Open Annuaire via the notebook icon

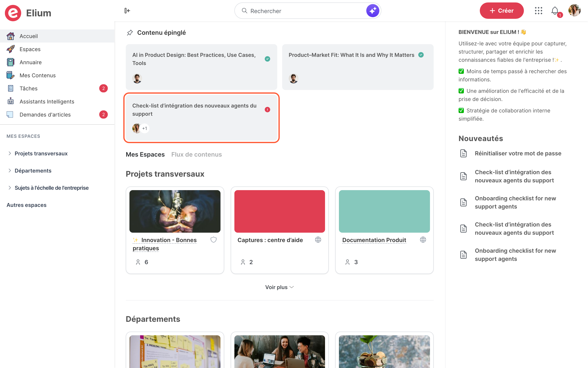(x=10, y=62)
